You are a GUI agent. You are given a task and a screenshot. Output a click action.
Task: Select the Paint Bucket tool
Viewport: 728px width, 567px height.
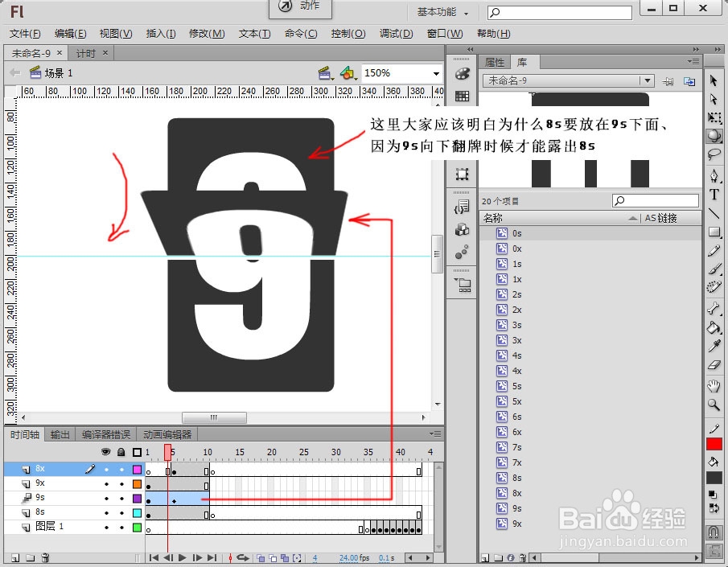click(x=714, y=327)
